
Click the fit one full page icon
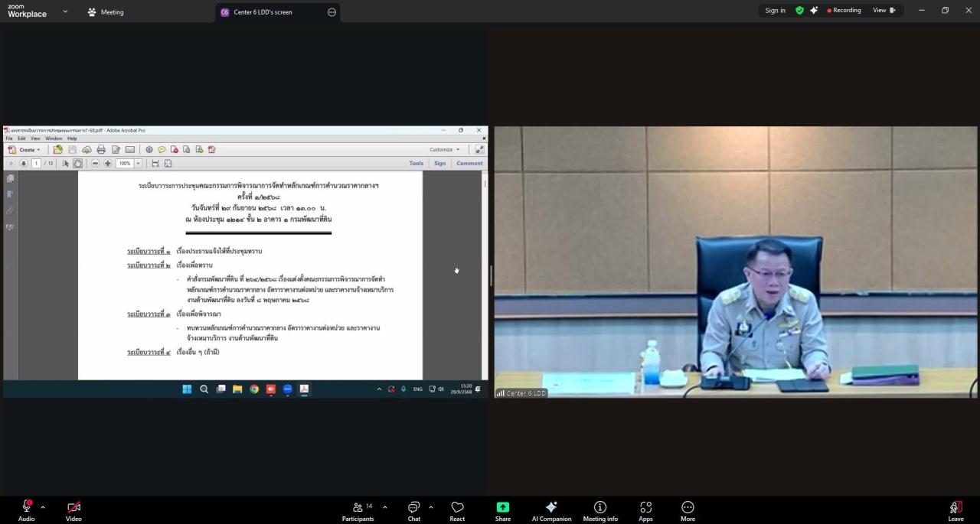(x=168, y=163)
